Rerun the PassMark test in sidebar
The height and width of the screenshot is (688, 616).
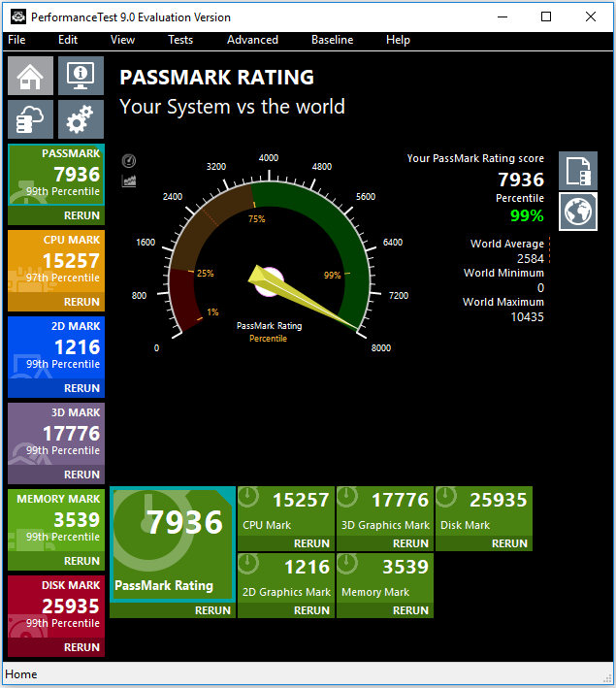coord(56,215)
